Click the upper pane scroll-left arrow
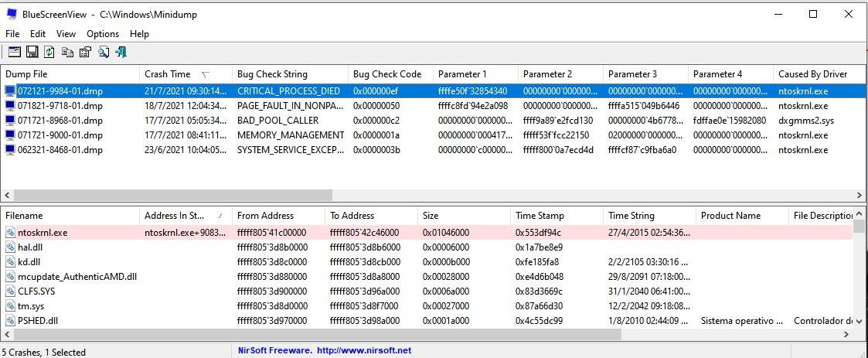The height and width of the screenshot is (358, 868). [7, 195]
